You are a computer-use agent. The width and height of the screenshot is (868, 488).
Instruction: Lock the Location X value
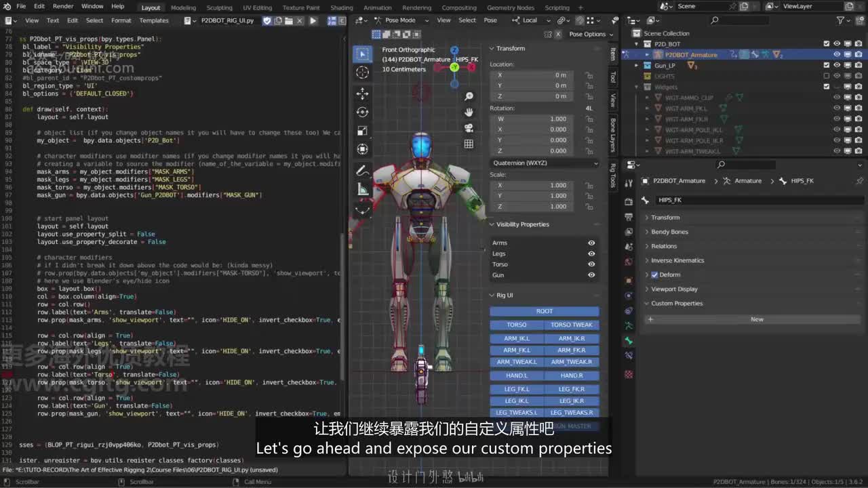click(589, 75)
